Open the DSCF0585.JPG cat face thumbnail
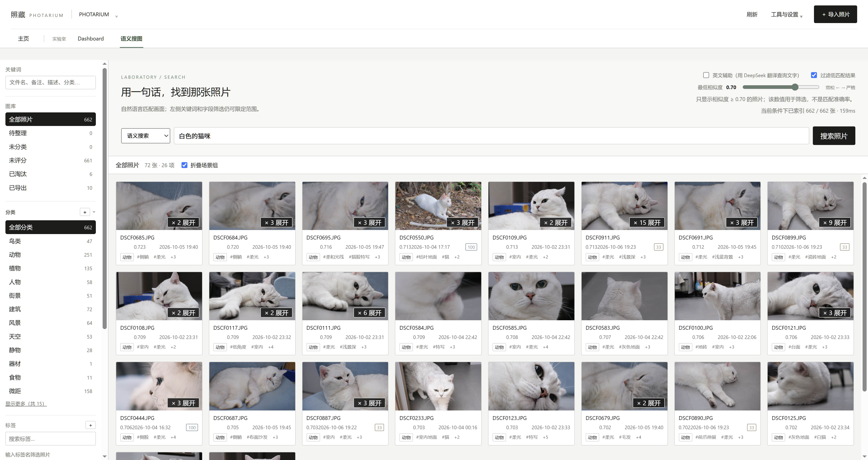The image size is (868, 460). [531, 296]
